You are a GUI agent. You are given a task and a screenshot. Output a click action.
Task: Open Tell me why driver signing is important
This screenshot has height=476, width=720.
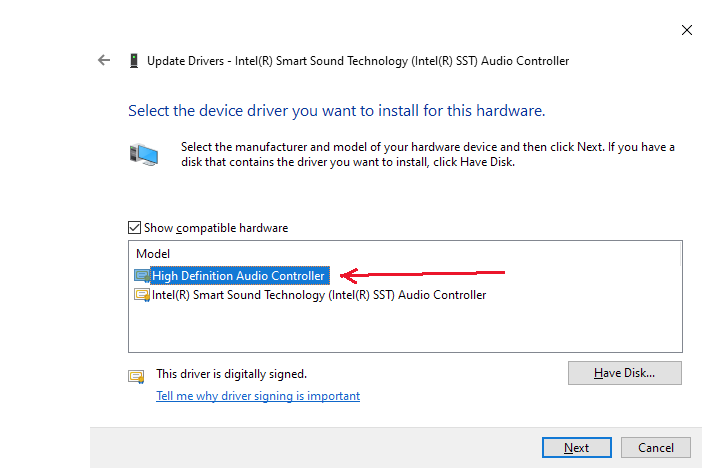[x=258, y=396]
